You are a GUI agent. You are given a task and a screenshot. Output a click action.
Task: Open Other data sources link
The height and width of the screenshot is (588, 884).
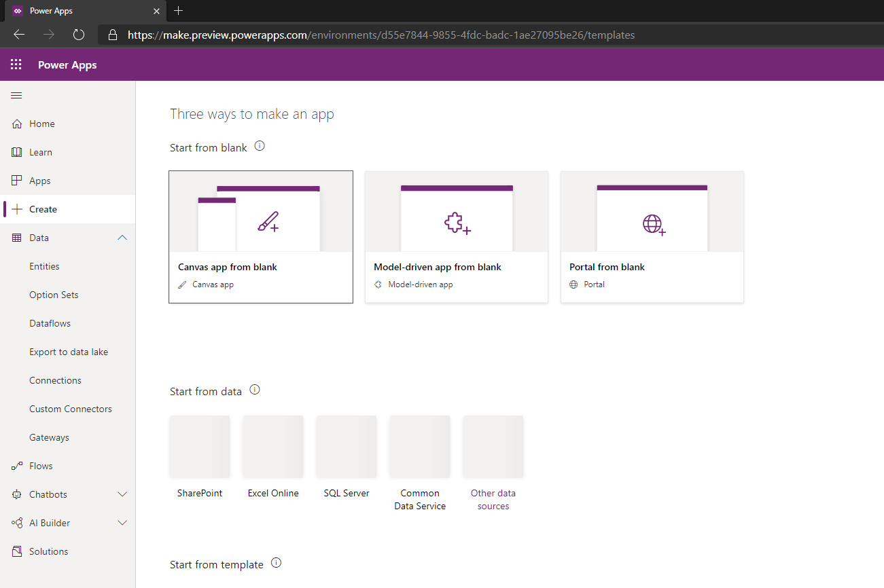[493, 500]
